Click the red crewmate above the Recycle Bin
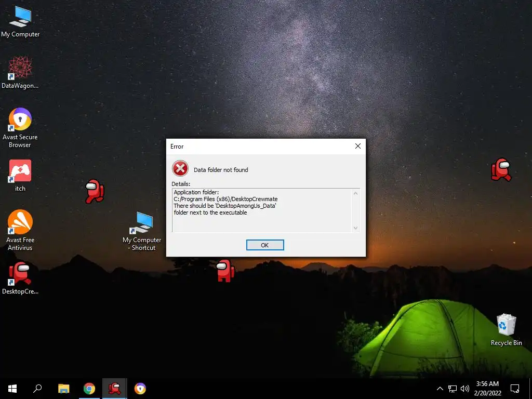The width and height of the screenshot is (532, 399). point(501,170)
